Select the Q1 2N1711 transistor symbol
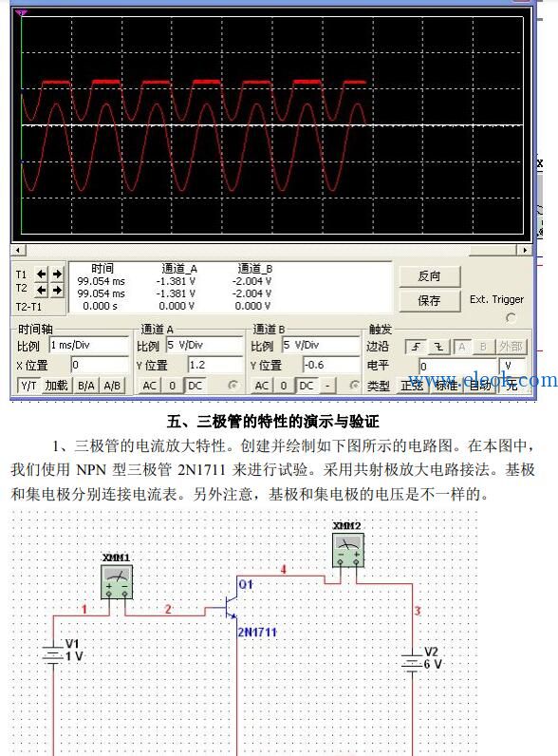The width and height of the screenshot is (558, 756). [x=231, y=607]
